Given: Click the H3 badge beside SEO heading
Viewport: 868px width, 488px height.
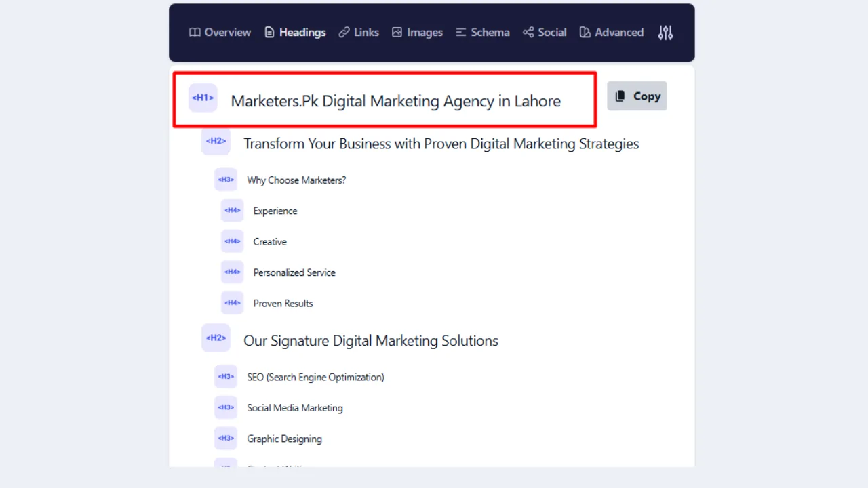Looking at the screenshot, I should click(226, 376).
